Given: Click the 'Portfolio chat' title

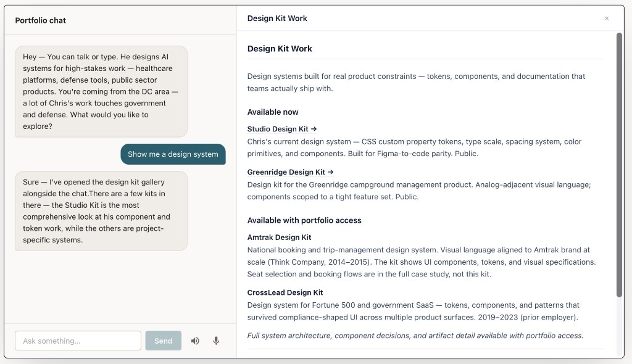Looking at the screenshot, I should coord(40,20).
